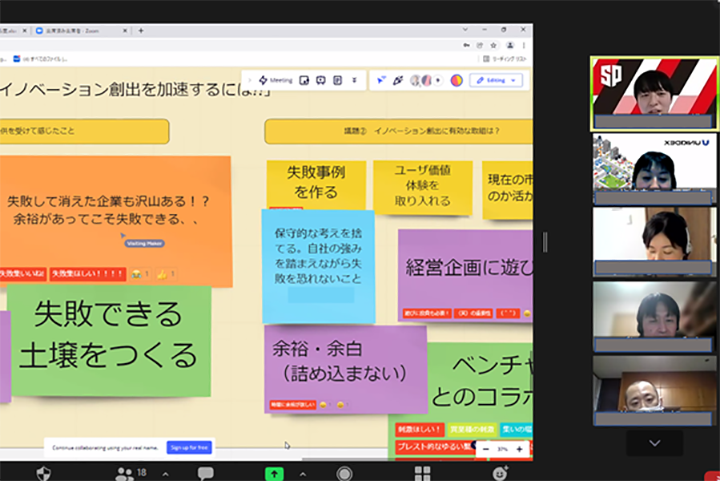The width and height of the screenshot is (720, 481).
Task: Click the cursor pointer icon in the board toolbar
Action: (x=380, y=80)
